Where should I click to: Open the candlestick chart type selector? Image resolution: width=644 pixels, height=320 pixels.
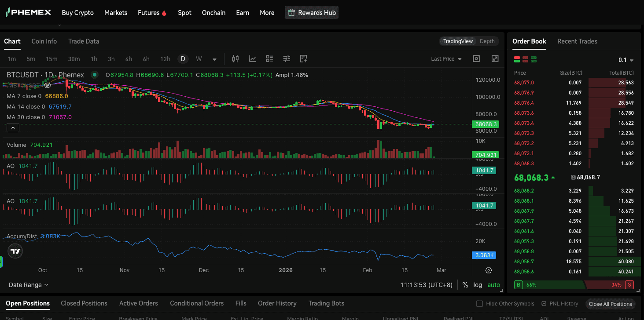(236, 59)
